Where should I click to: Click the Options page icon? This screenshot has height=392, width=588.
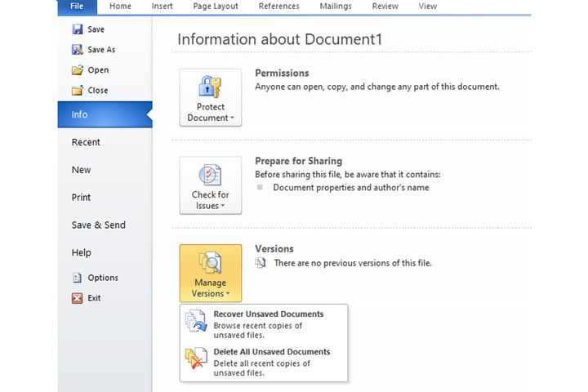78,278
